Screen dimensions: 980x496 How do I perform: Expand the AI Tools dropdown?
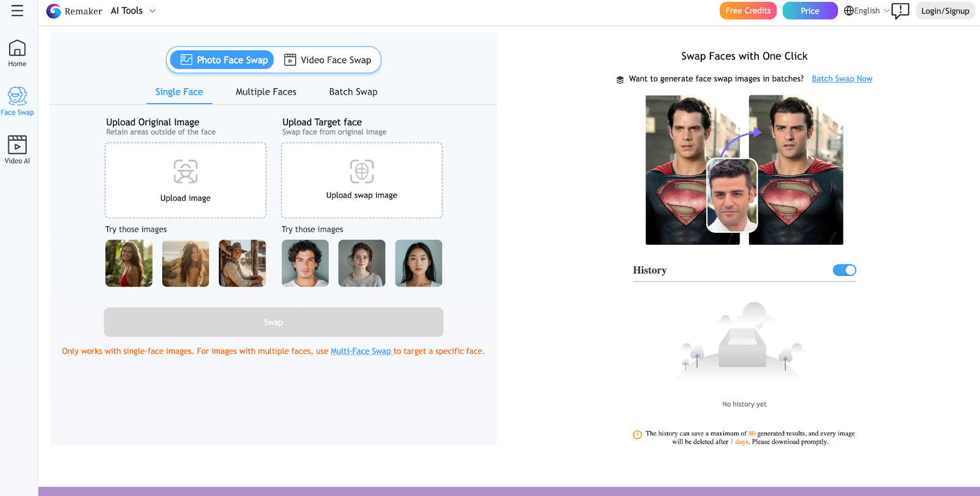[134, 11]
